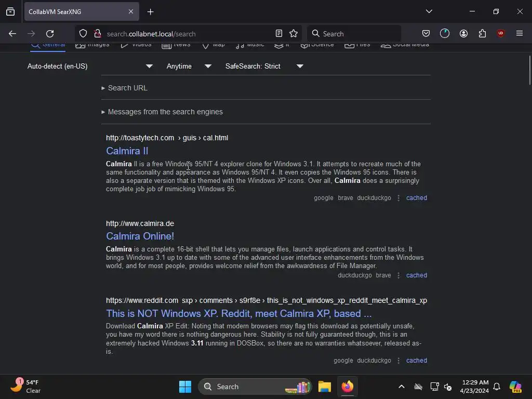Open File Explorer from the taskbar

coord(325,387)
